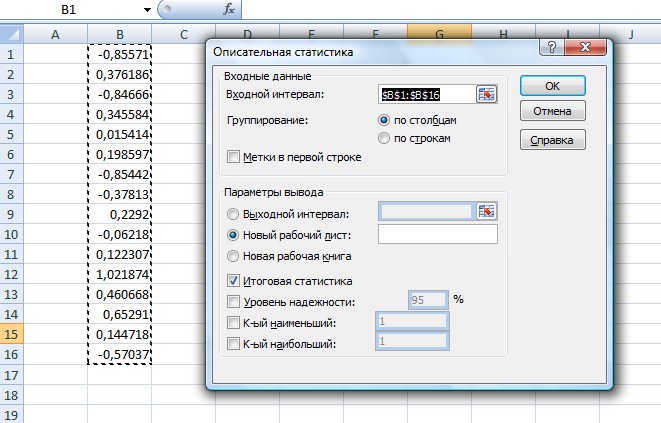Select 'по строкам' grouping option
Screen dimensions: 661x423
coord(384,138)
